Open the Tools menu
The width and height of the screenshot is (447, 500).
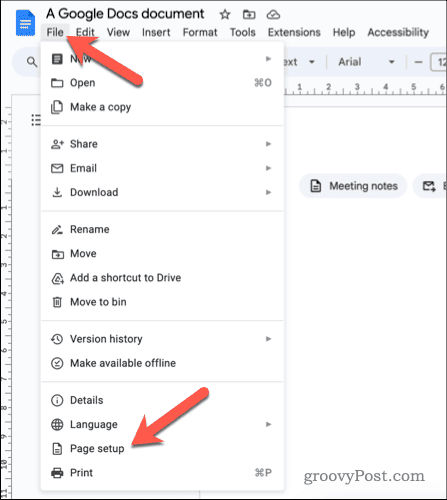[x=243, y=32]
